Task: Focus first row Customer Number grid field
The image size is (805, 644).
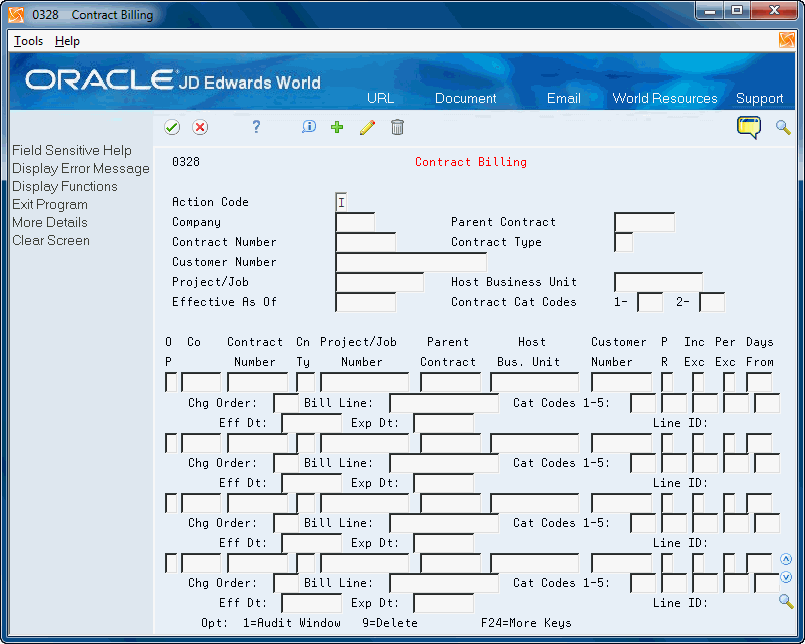Action: click(x=621, y=382)
